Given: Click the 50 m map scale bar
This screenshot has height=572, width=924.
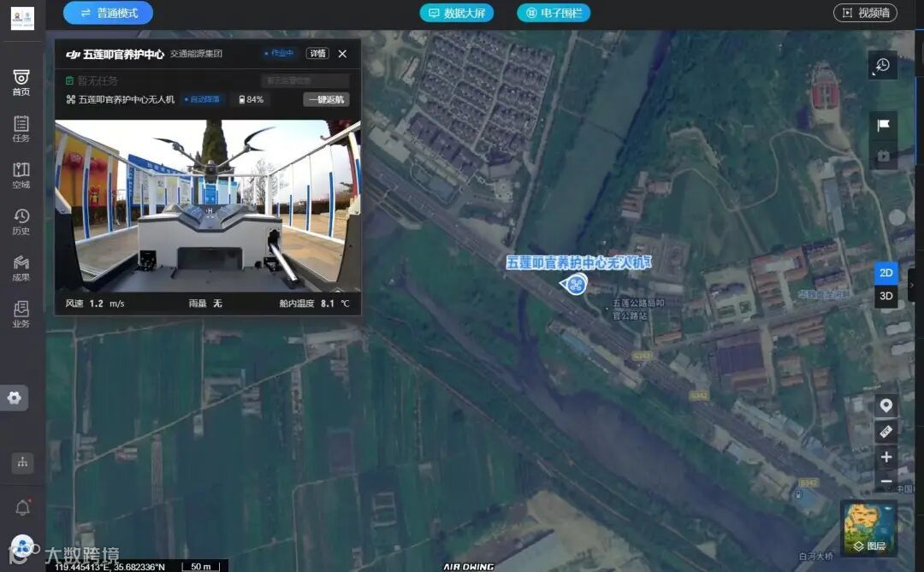Looking at the screenshot, I should pos(201,567).
